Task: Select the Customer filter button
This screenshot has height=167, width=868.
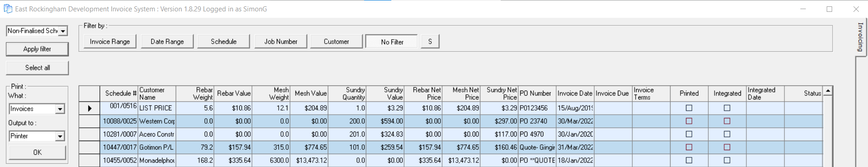Action: (336, 41)
